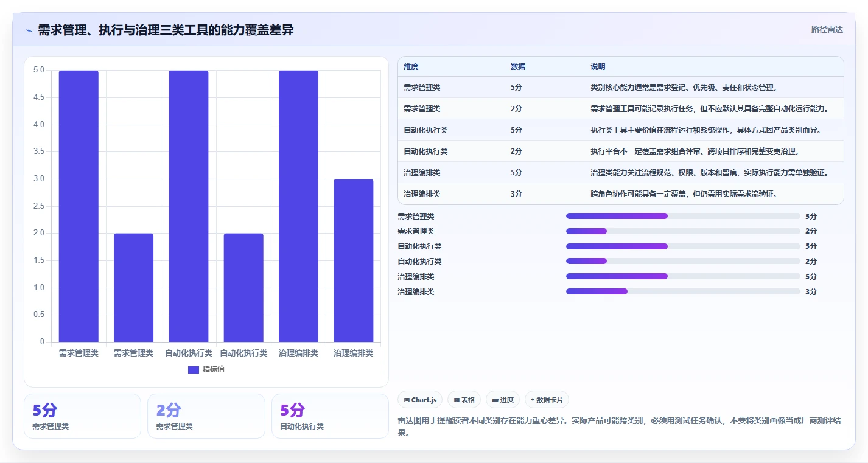Click the 2.5 y-axis tick label

(x=39, y=206)
